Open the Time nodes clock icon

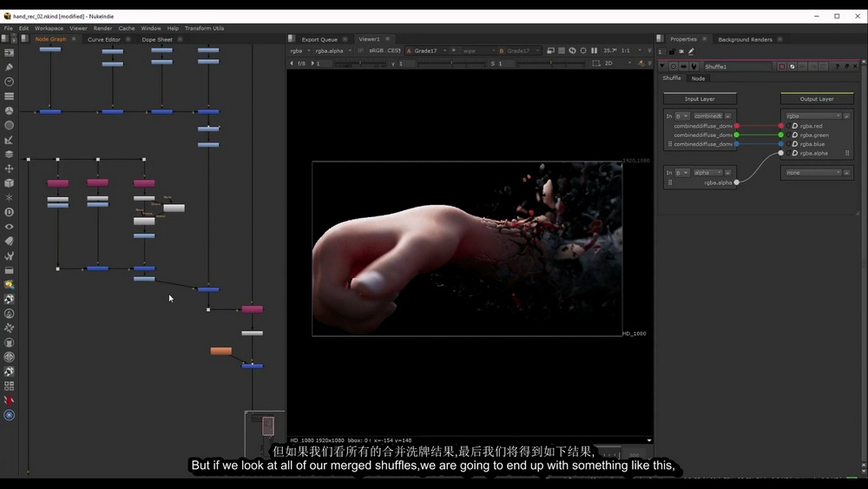tap(9, 82)
